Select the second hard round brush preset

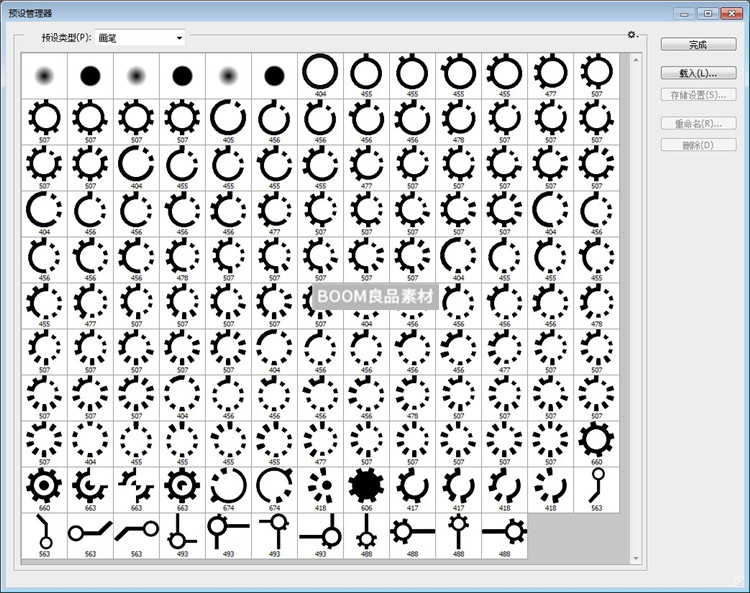coord(181,74)
